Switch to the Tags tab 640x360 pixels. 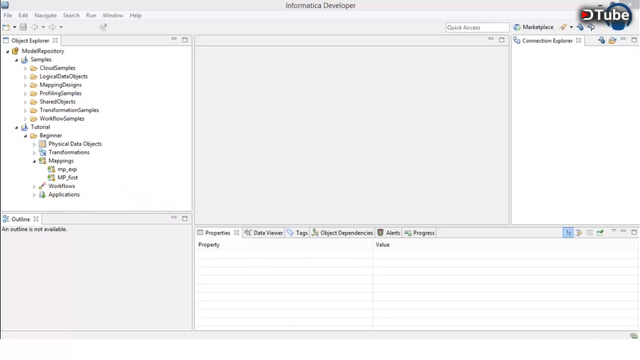(x=297, y=233)
